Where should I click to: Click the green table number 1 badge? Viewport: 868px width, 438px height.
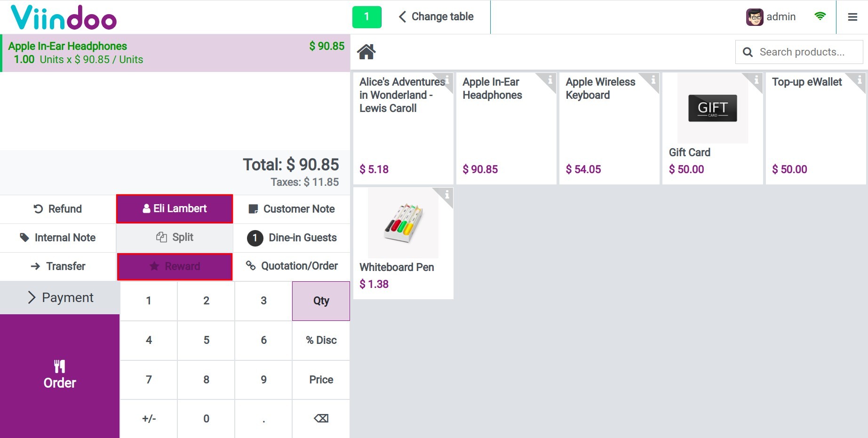tap(367, 17)
